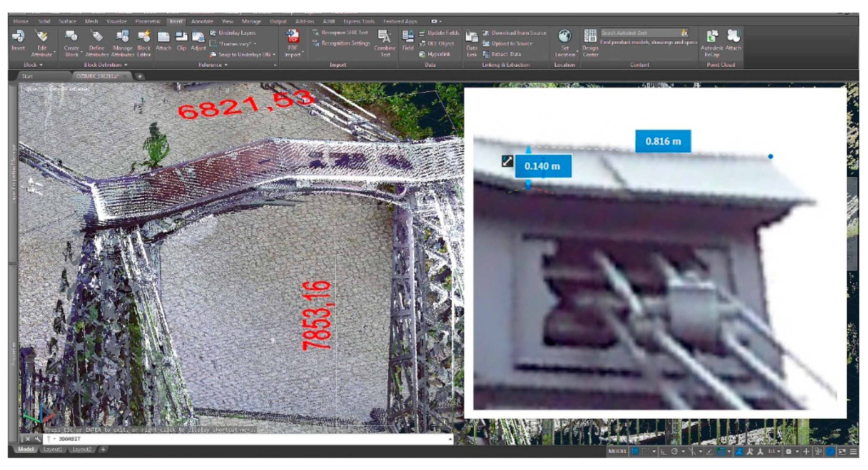Open the snap mode dropdown arrow
This screenshot has height=470, width=868.
point(654,451)
